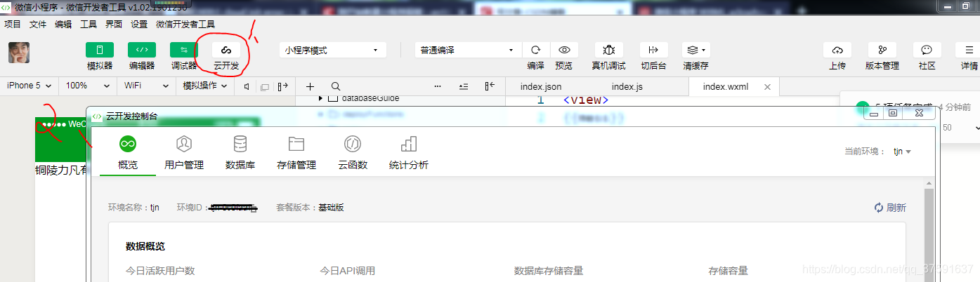Open the 当前环境 tjn environment dropdown
Viewport: 980px width, 282px height.
[902, 152]
